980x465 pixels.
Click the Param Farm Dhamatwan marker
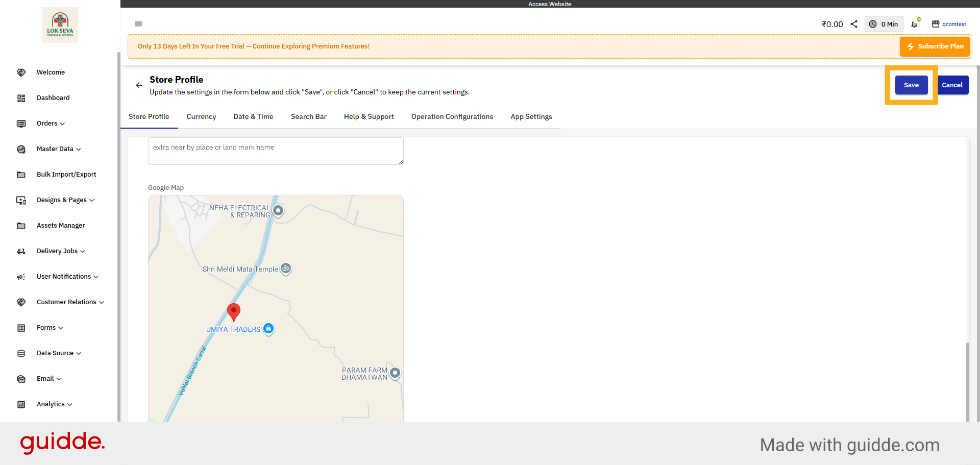tap(395, 373)
